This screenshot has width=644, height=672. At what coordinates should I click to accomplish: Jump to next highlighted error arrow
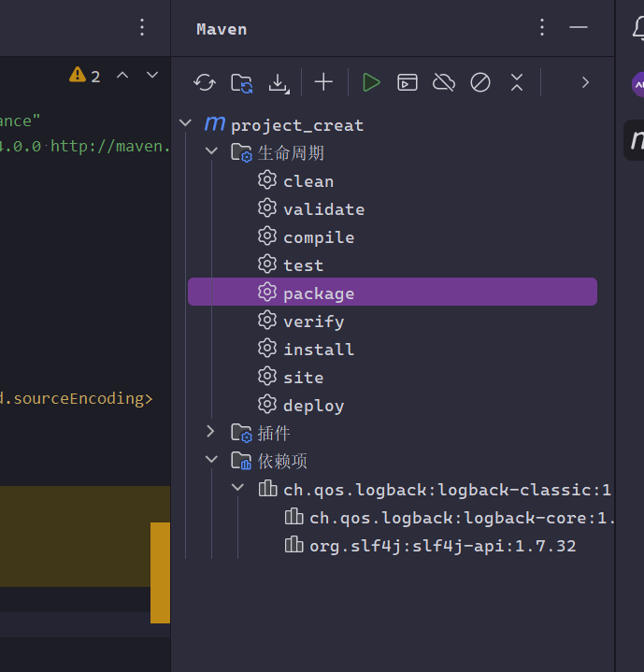[152, 76]
